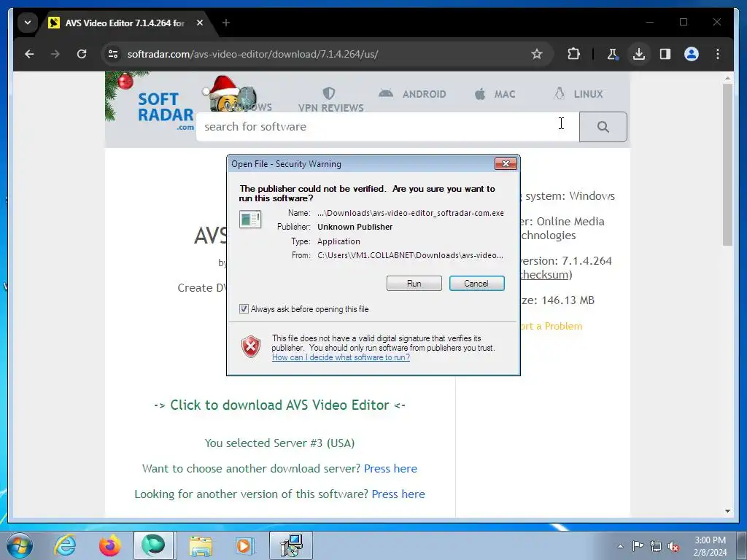Click the round green taskbar browser icon
Image resolution: width=747 pixels, height=560 pixels.
[x=153, y=545]
